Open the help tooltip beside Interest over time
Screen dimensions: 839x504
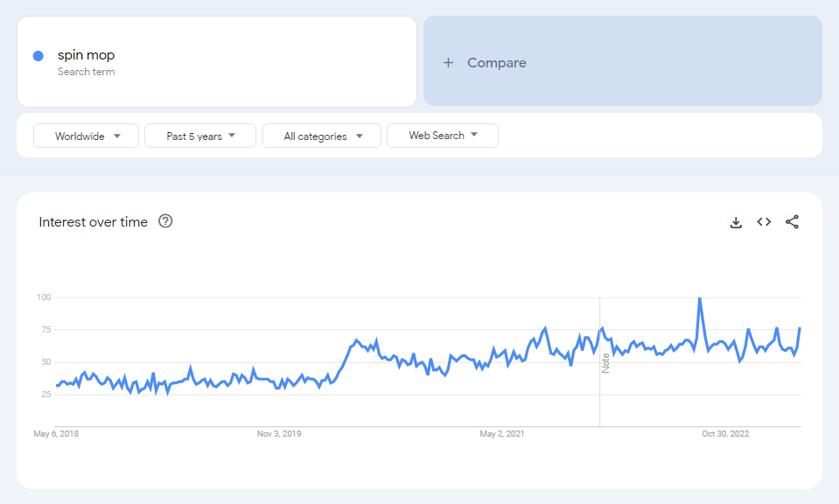click(164, 221)
